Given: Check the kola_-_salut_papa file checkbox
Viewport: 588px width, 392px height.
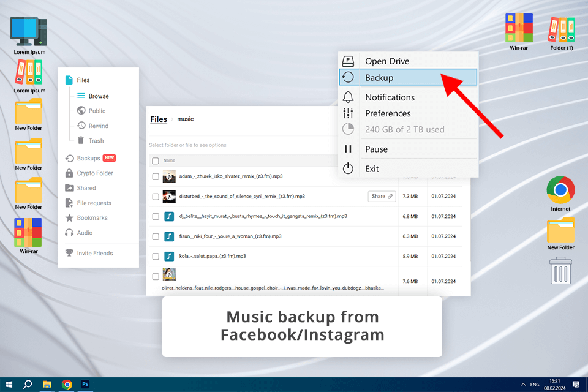Looking at the screenshot, I should point(155,256).
